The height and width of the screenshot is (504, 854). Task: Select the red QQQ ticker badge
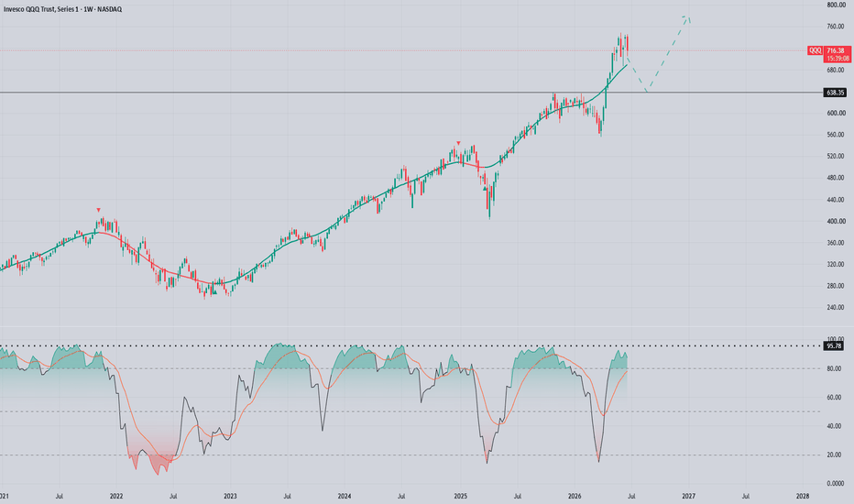click(x=815, y=50)
